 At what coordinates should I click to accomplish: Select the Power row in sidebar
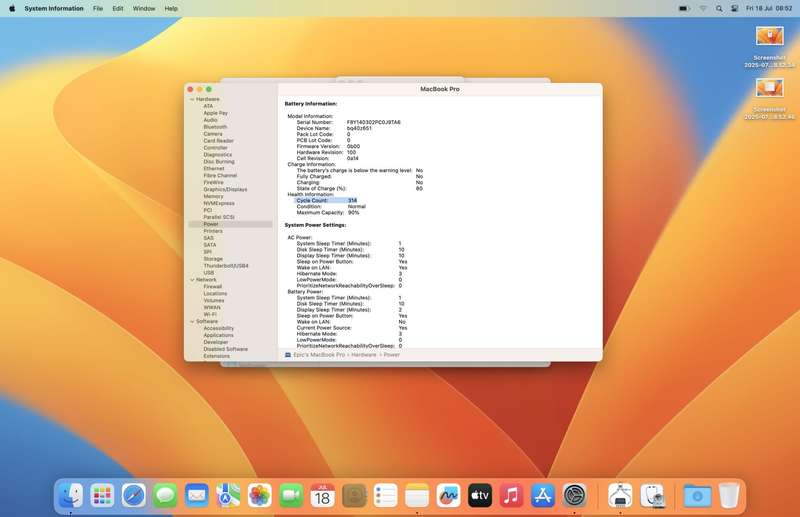coord(230,224)
